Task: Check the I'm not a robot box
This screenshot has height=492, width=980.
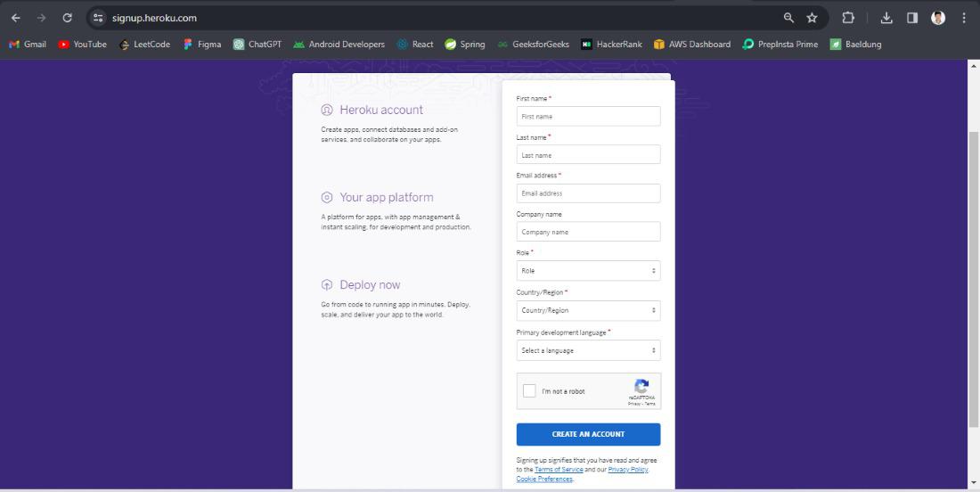Action: point(529,391)
